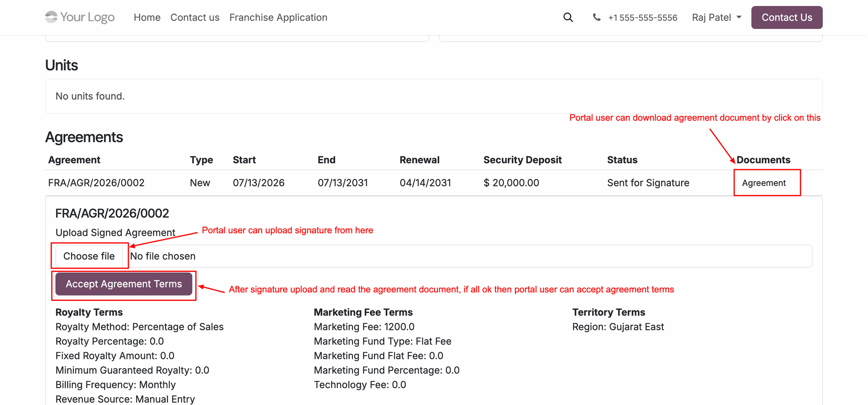Click the No units found message

[x=90, y=96]
